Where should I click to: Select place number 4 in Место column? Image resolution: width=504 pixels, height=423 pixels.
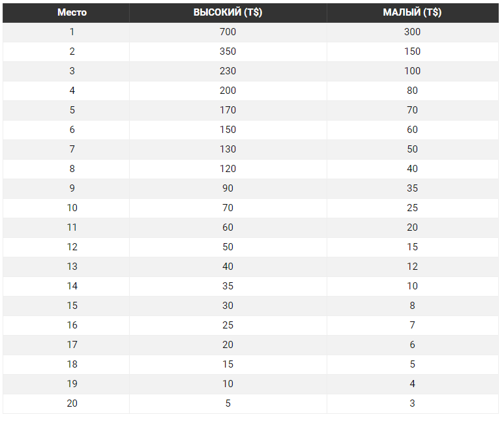[72, 91]
